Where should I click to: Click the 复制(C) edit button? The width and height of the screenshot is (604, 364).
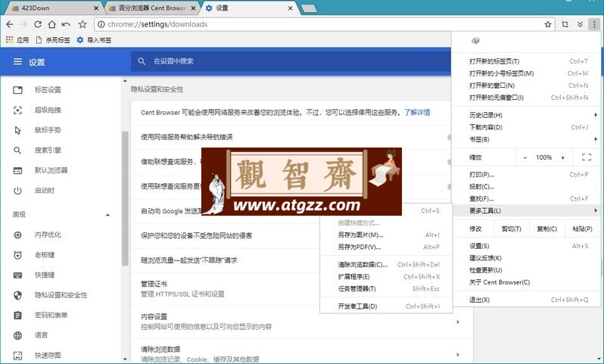click(x=547, y=229)
